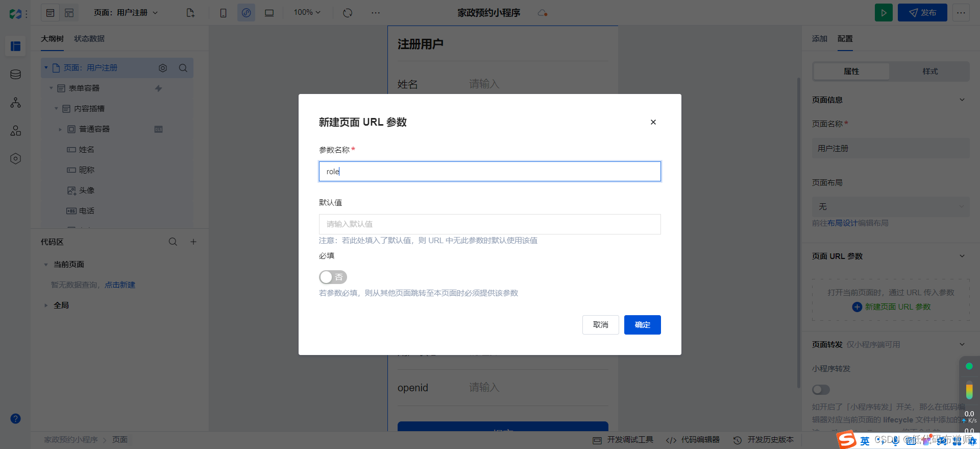Open the page selector 页面: 用户注册 dropdown
The image size is (980, 449).
126,13
